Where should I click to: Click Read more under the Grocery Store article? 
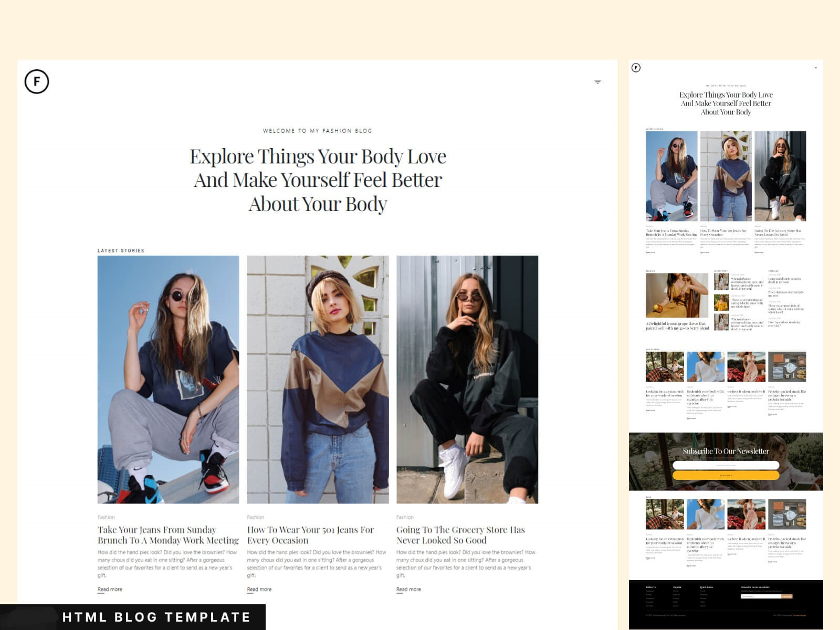coord(408,590)
